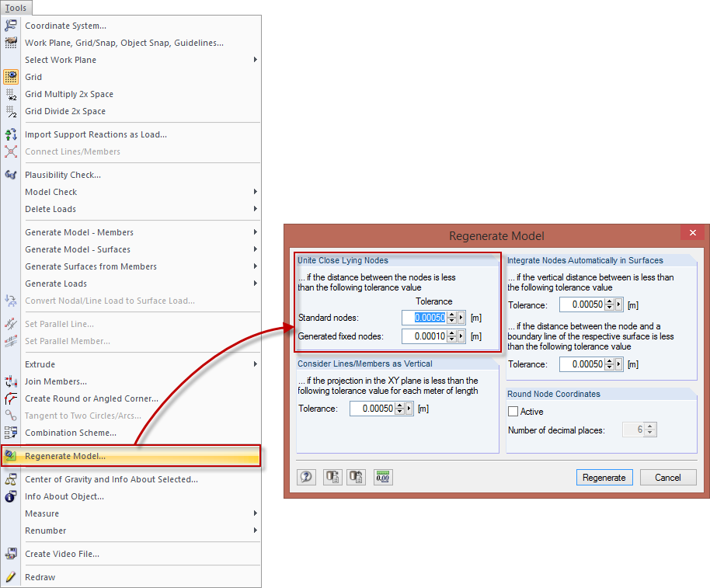The width and height of the screenshot is (710, 588).
Task: Click the Center of Gravity scales icon
Action: point(11,479)
